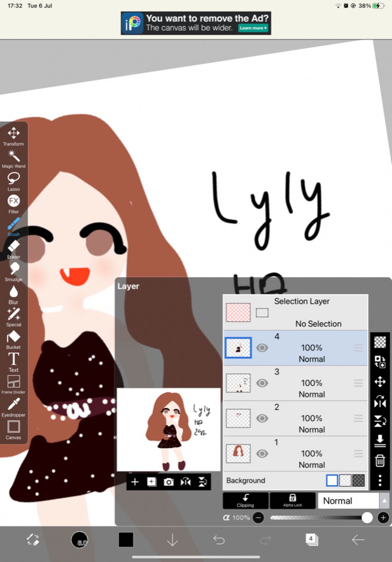Viewport: 392px width, 562px height.
Task: Click the down arrow in bottom bar
Action: (173, 540)
